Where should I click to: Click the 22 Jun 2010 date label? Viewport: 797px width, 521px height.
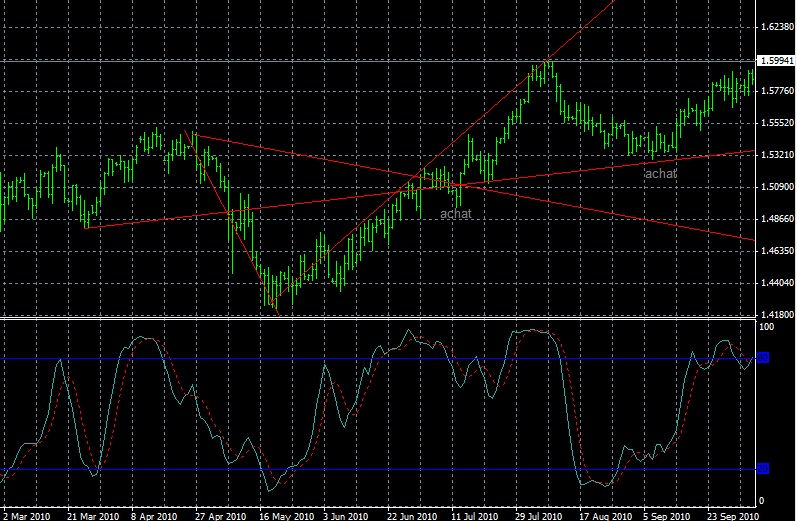click(412, 516)
